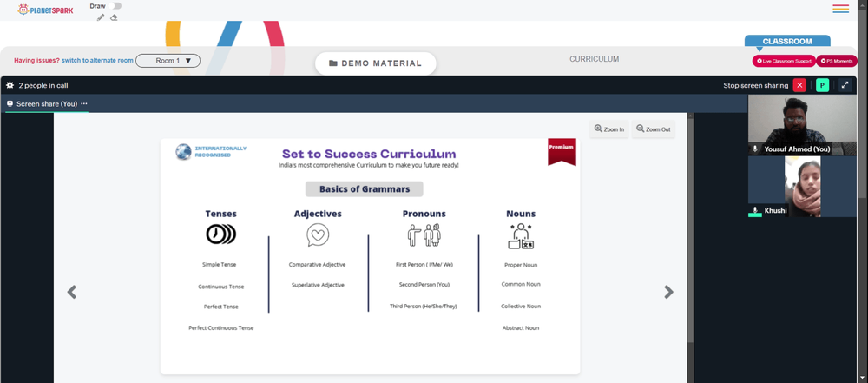Open the Demo Material tab
The height and width of the screenshot is (383, 868).
pos(375,63)
